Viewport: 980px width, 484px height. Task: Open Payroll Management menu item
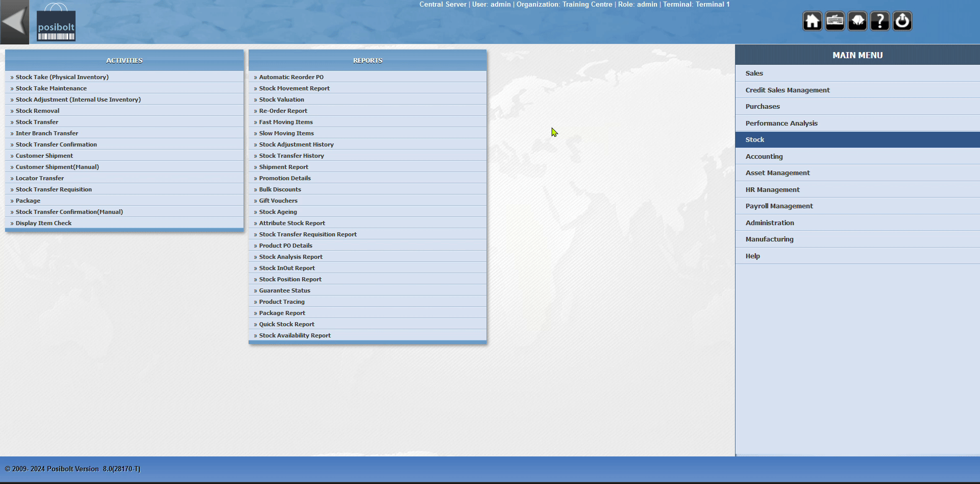click(857, 206)
